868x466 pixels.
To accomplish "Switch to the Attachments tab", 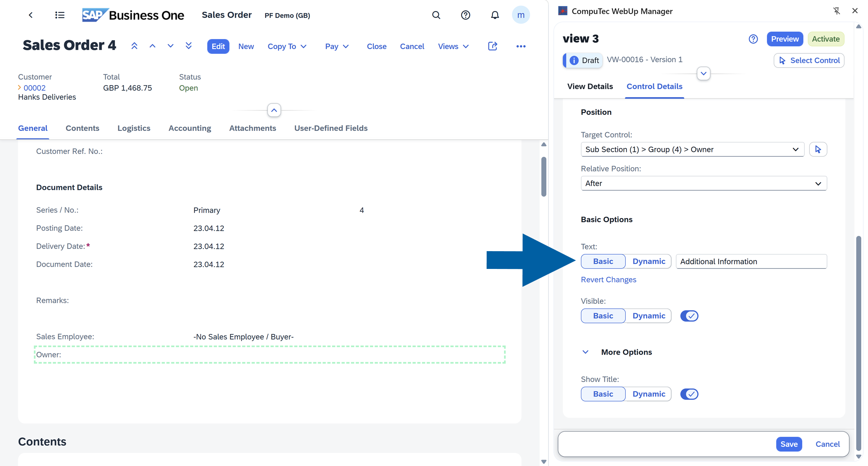I will point(253,128).
